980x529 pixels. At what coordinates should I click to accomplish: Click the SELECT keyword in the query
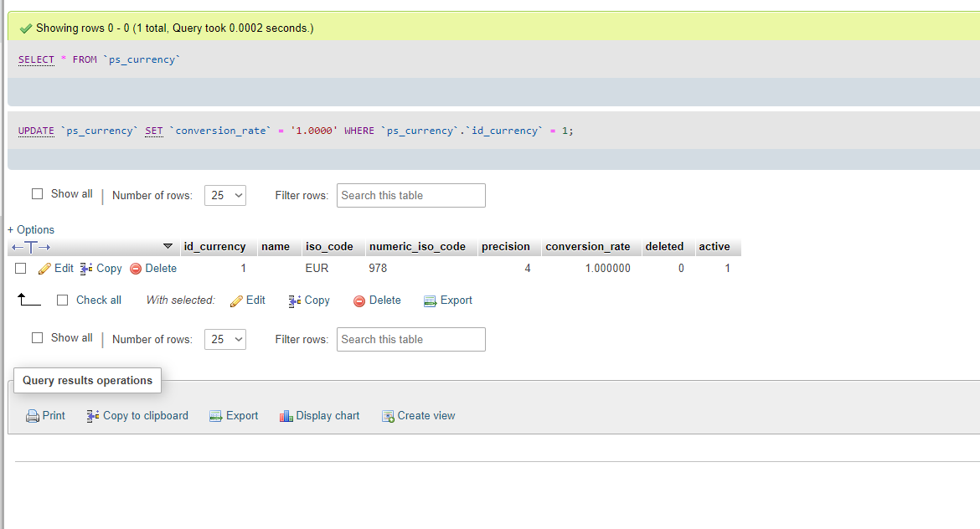pyautogui.click(x=36, y=59)
